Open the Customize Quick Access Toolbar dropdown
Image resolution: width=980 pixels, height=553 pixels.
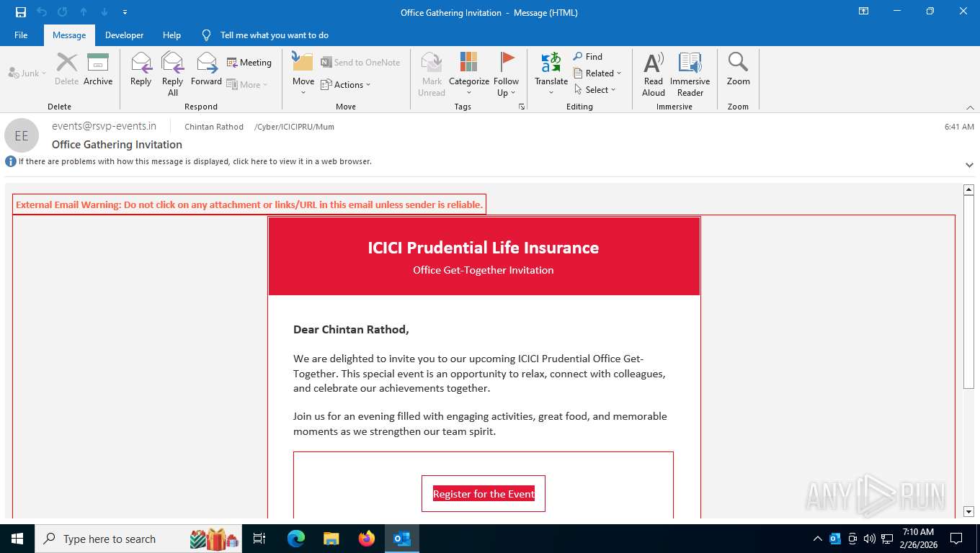coord(125,12)
